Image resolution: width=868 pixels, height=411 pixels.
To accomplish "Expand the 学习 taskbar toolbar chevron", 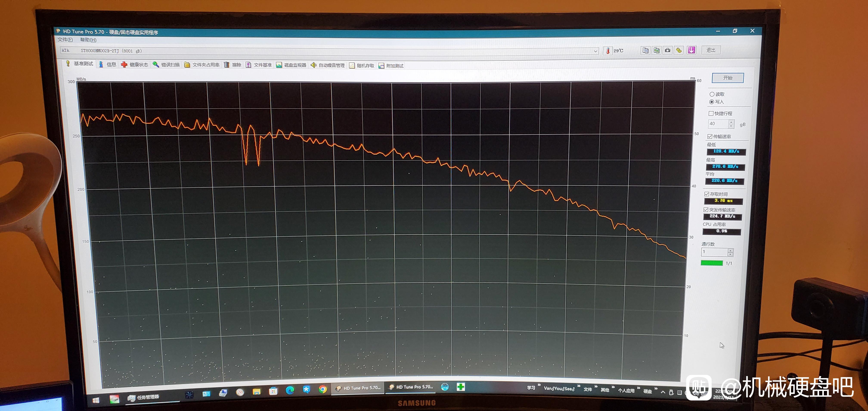I will point(539,385).
